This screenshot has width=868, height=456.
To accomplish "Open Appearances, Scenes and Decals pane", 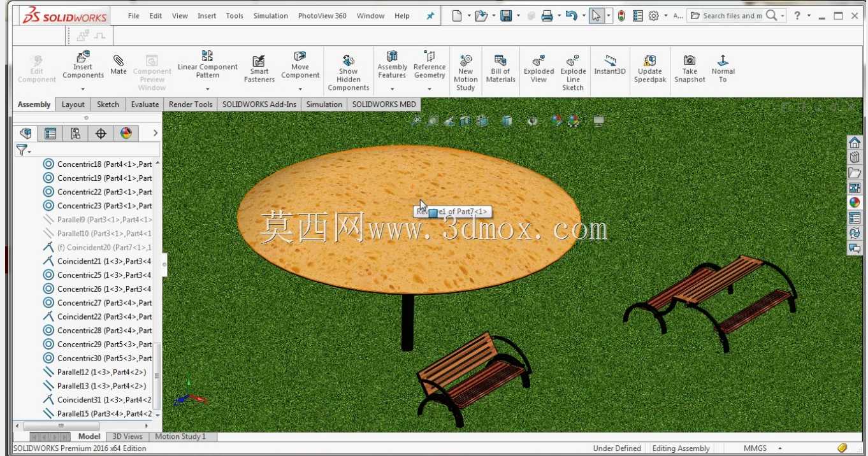I will [855, 203].
